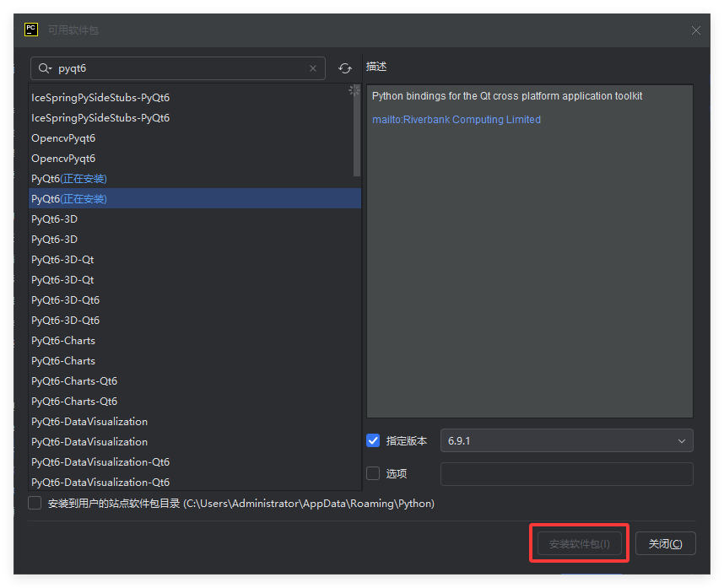724x588 pixels.
Task: Select the second PyQt6-3D-Qt row
Action: pos(195,280)
